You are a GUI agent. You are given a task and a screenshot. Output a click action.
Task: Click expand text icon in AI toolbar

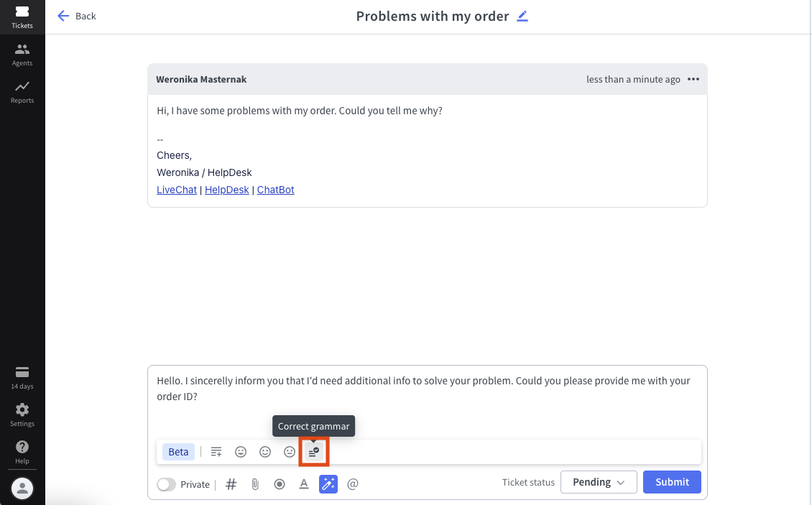[x=216, y=452]
